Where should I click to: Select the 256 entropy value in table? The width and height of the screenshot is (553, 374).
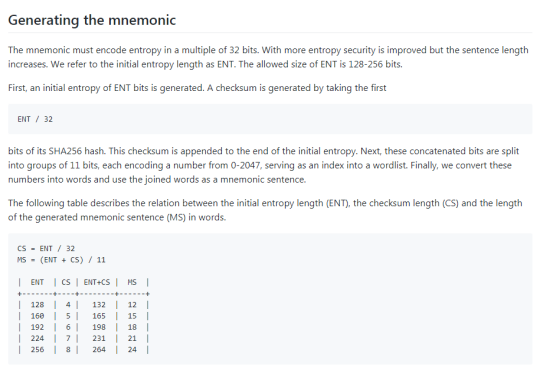pos(37,350)
